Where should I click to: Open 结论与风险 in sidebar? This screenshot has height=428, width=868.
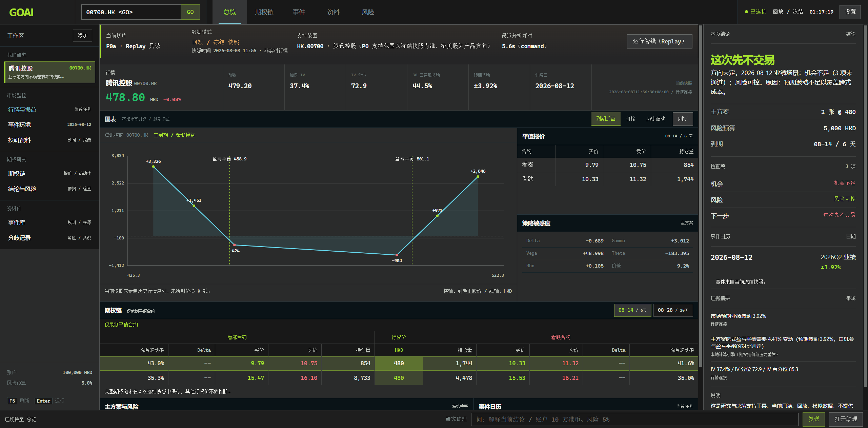[49, 189]
